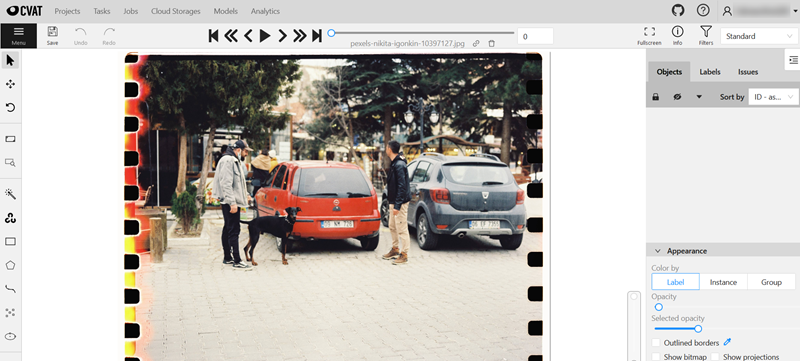Open the user account dropdown
800x361 pixels.
coord(760,11)
